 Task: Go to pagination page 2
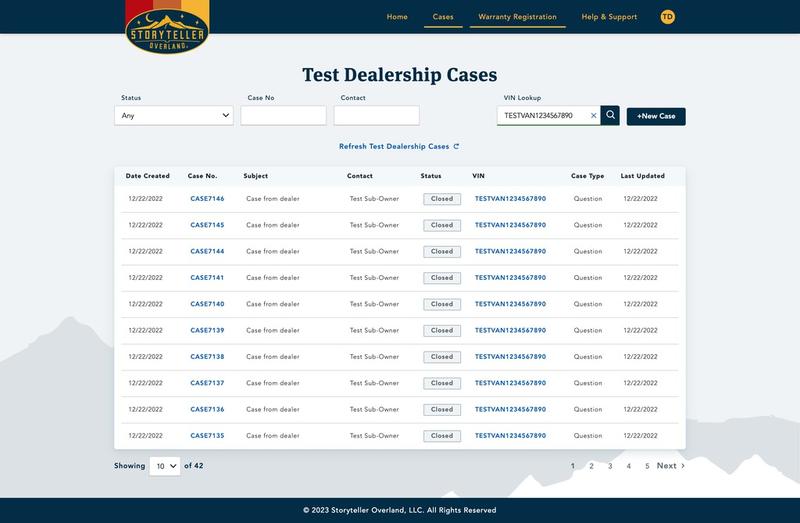(x=591, y=466)
